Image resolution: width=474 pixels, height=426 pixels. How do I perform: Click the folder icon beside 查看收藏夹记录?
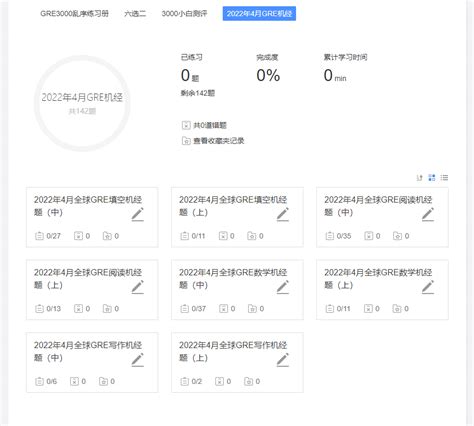186,141
